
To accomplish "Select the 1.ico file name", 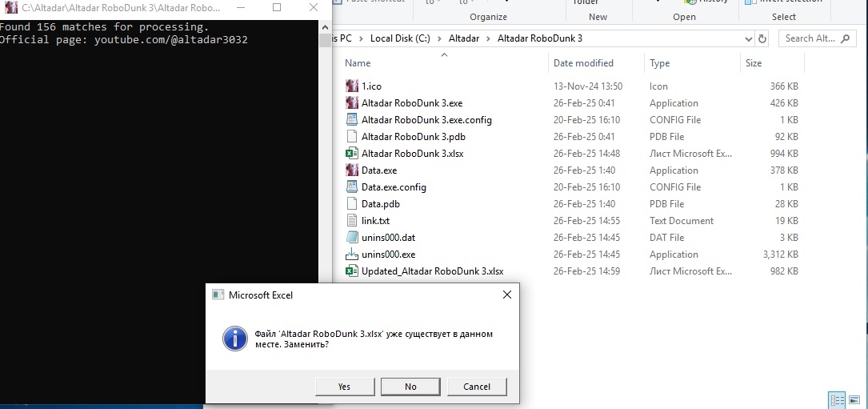I will [371, 86].
